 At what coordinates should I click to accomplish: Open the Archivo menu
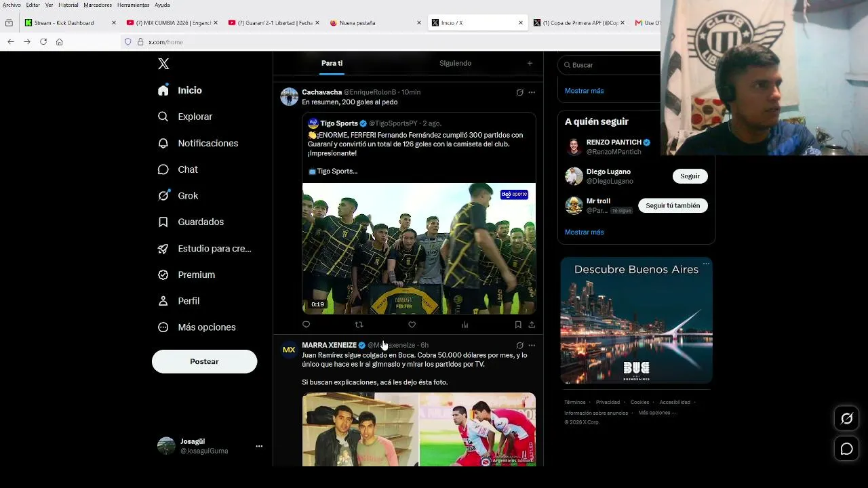12,5
